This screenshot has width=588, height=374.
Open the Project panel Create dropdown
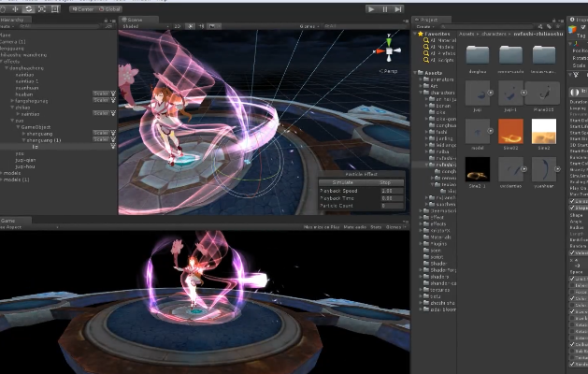coord(424,26)
